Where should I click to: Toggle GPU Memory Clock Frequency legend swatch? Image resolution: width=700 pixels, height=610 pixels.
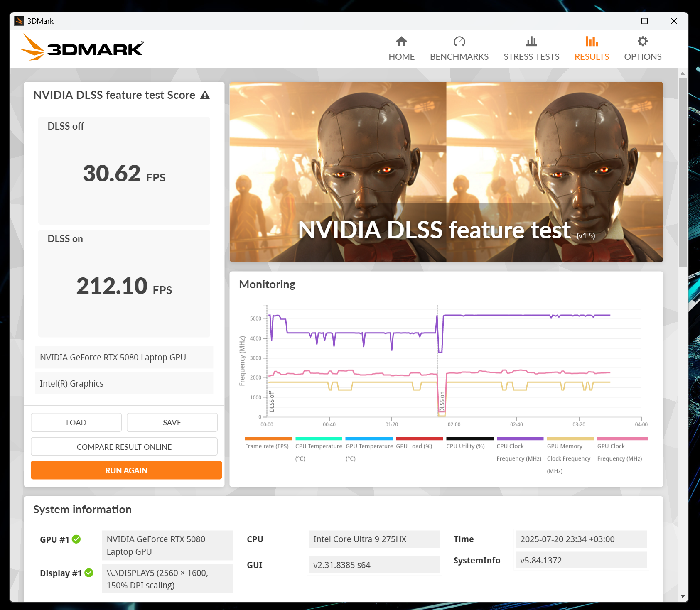(x=570, y=439)
